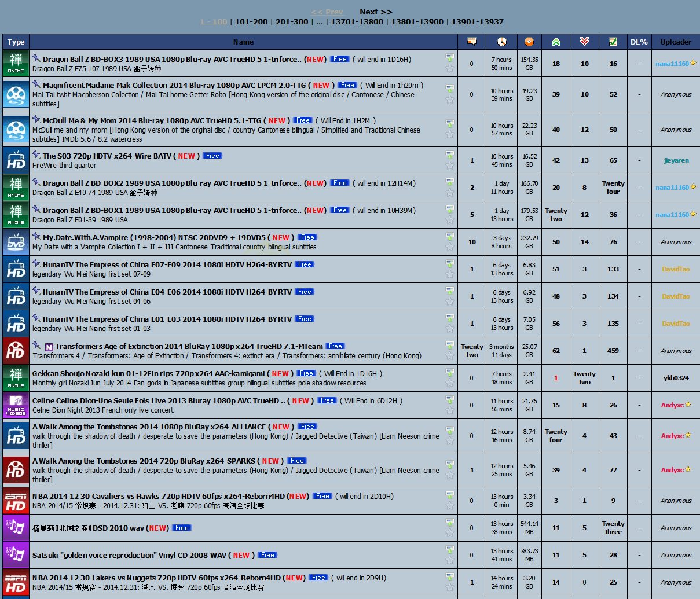Download torrent icon for Lakers vs Nuggets
Screen dimensions: 700x599
pyautogui.click(x=449, y=577)
